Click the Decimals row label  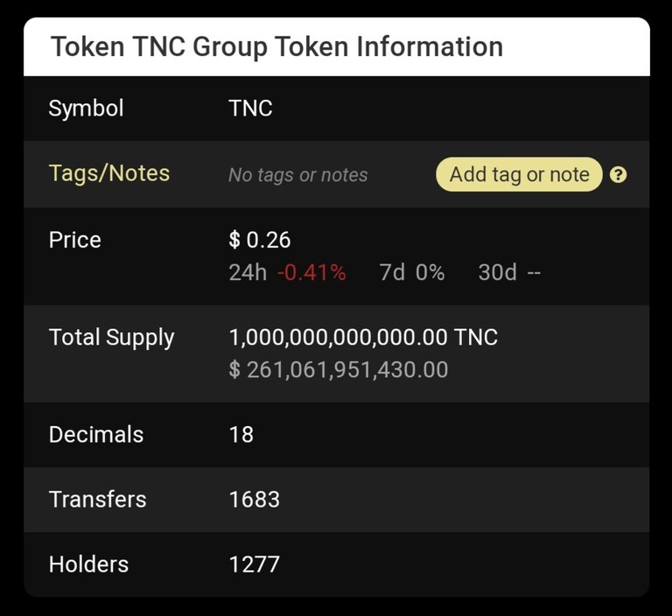tap(96, 434)
